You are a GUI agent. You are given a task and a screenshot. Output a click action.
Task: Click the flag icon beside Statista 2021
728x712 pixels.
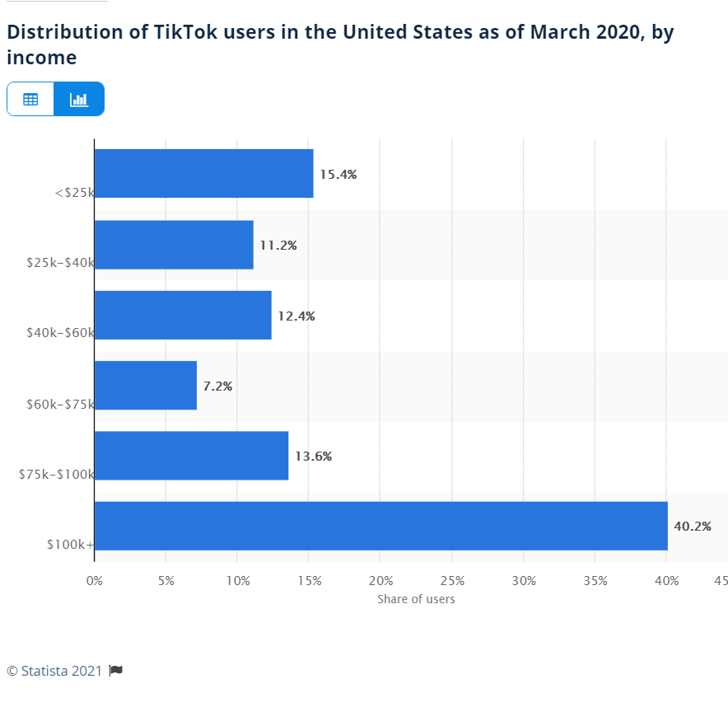click(115, 670)
